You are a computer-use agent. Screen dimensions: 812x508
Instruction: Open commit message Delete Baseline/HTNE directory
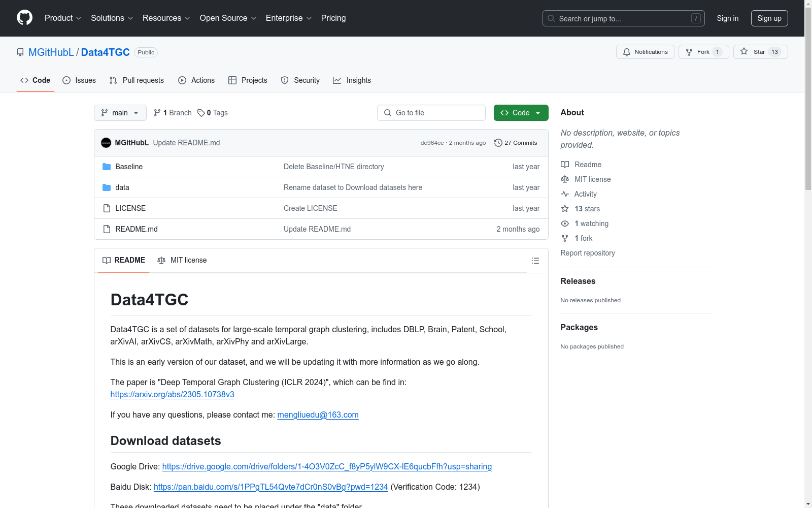click(334, 167)
